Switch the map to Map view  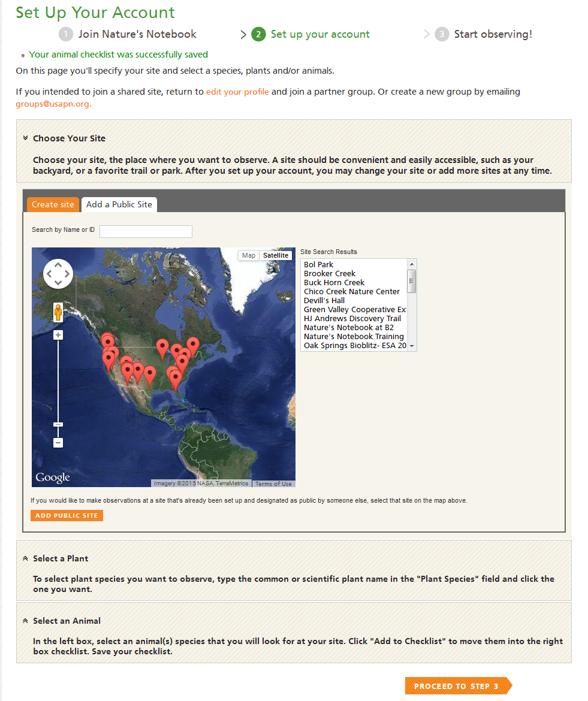click(249, 255)
